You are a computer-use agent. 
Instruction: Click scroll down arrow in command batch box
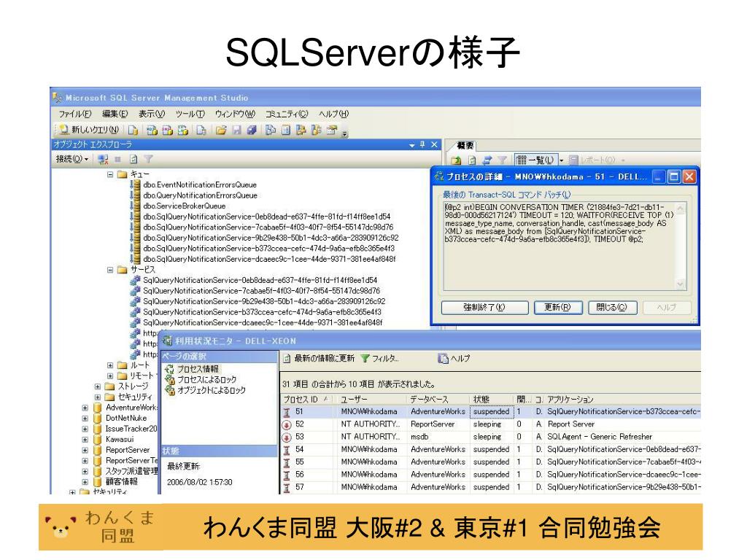(681, 284)
